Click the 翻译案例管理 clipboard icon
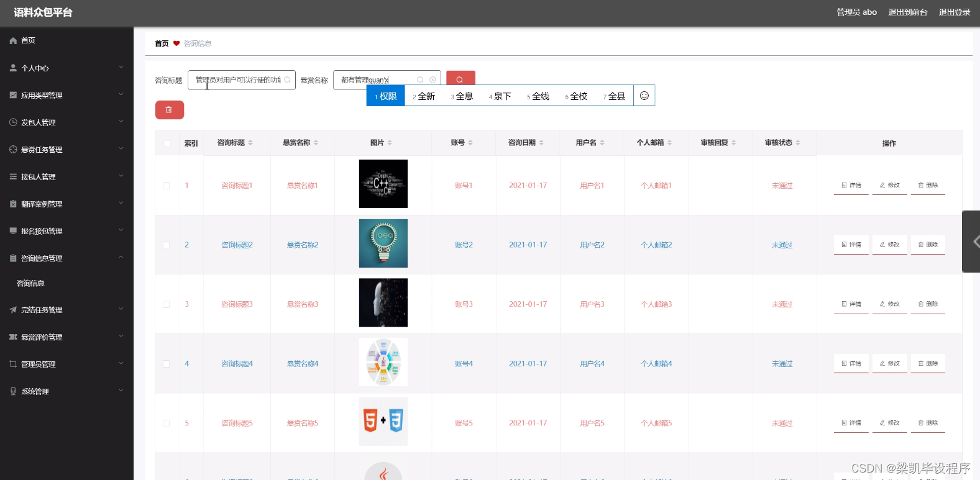The height and width of the screenshot is (480, 980). [13, 204]
